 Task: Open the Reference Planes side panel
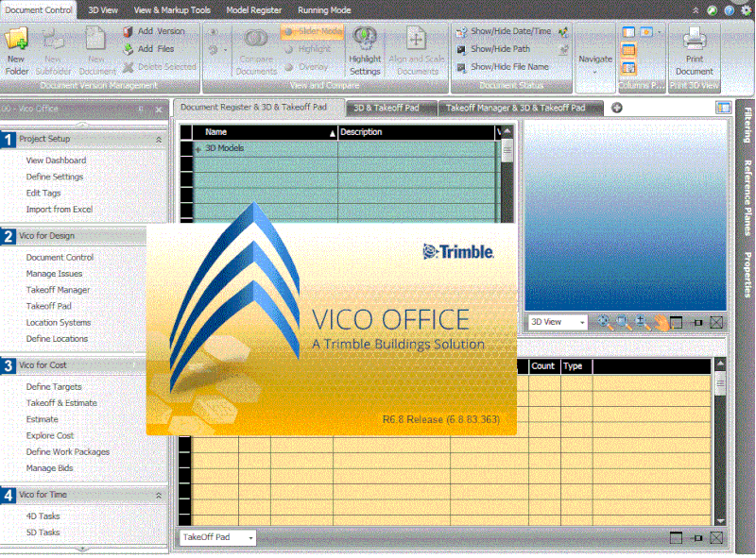pos(747,197)
